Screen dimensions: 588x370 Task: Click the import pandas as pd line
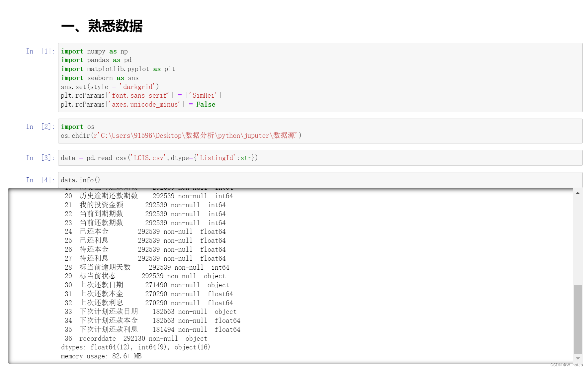pos(96,60)
